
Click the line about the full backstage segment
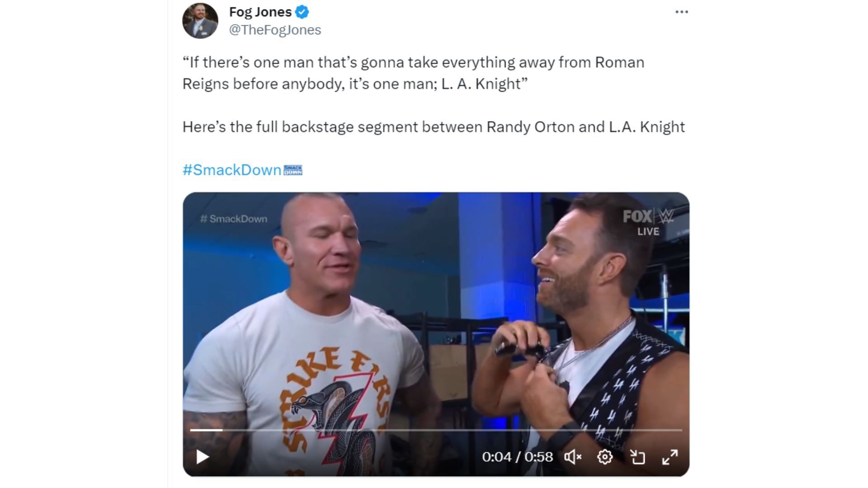[x=434, y=127]
